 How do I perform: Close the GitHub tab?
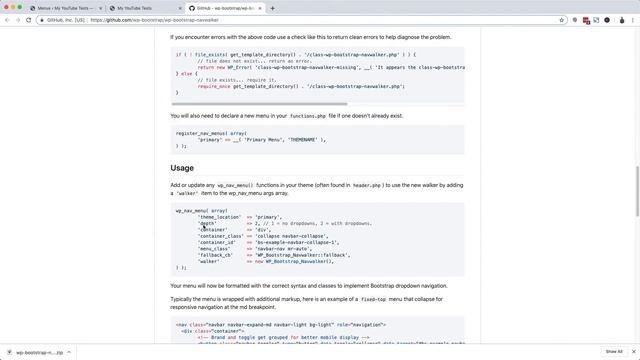click(x=260, y=8)
